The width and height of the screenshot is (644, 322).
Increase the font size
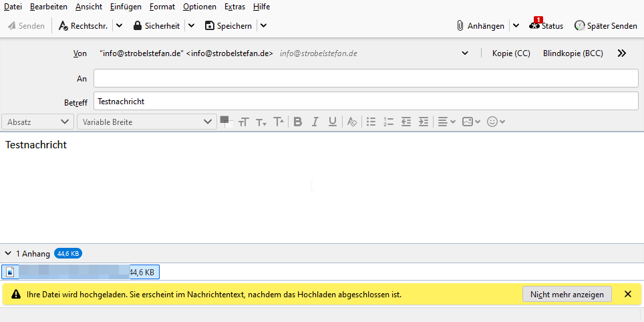pyautogui.click(x=279, y=122)
